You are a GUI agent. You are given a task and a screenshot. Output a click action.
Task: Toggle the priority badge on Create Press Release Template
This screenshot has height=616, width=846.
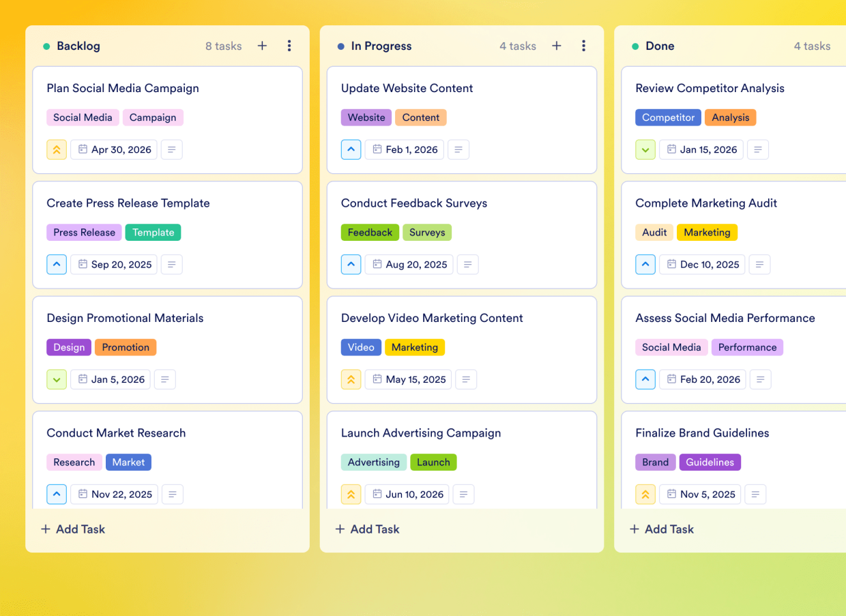tap(57, 264)
